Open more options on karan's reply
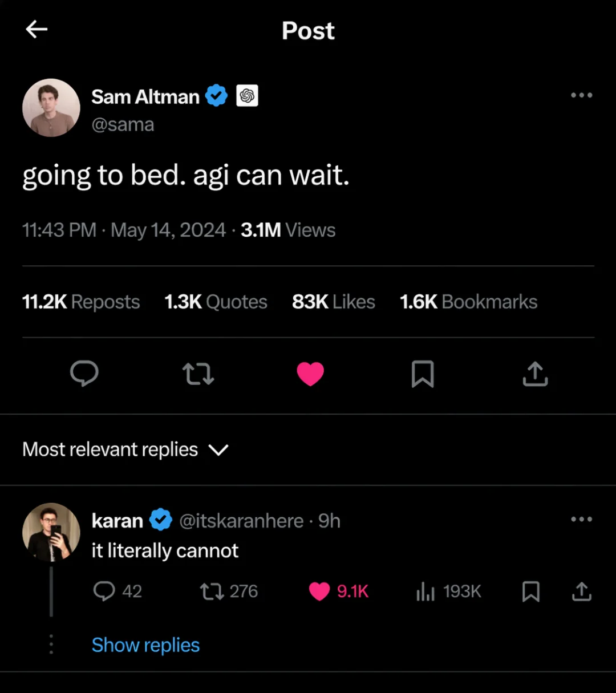 coord(581,519)
